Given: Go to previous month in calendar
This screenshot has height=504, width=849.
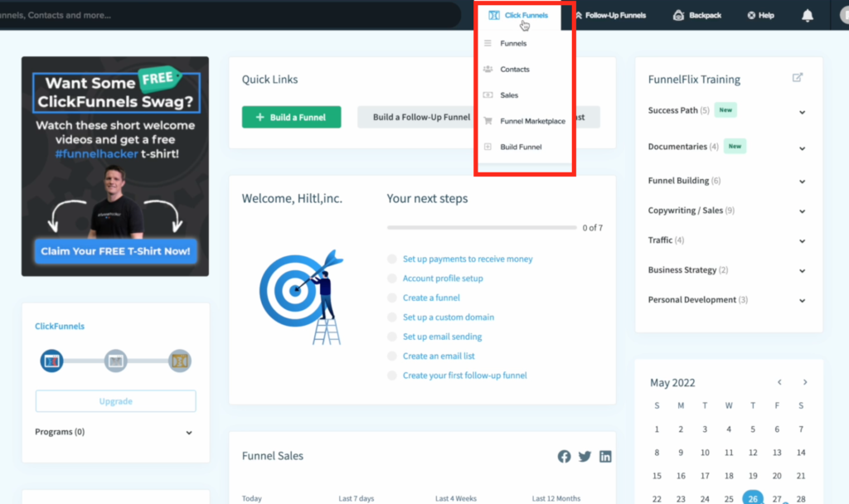Looking at the screenshot, I should pos(779,382).
